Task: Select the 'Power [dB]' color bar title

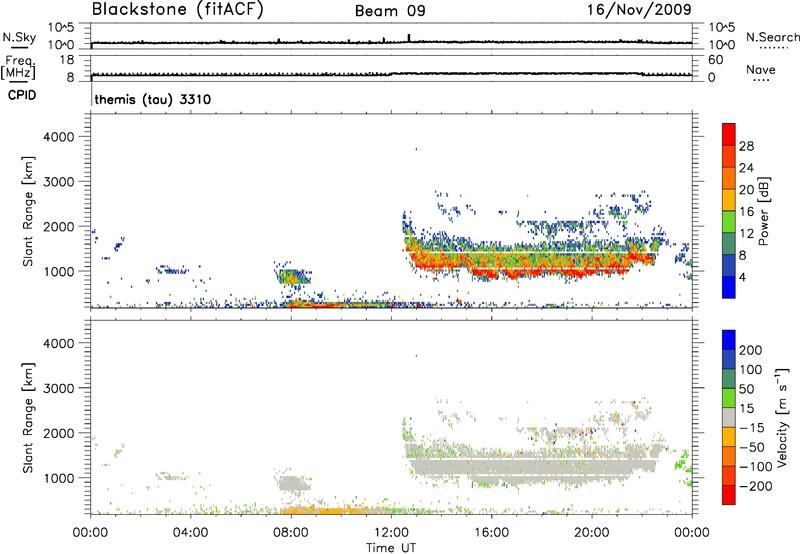Action: 763,211
